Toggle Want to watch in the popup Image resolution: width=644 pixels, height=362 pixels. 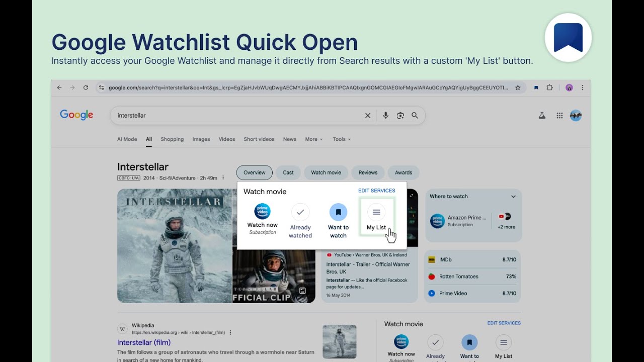pos(338,221)
